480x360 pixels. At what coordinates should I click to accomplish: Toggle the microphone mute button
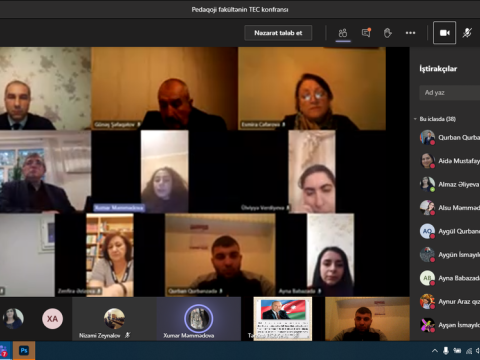coord(467,33)
